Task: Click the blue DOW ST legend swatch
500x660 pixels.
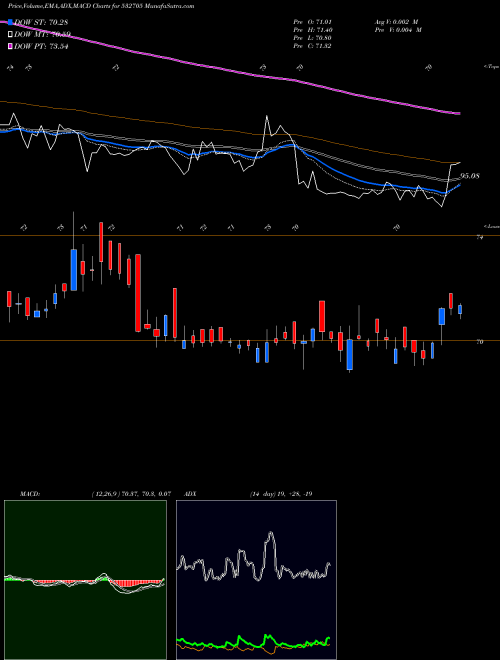Action: [x=10, y=22]
